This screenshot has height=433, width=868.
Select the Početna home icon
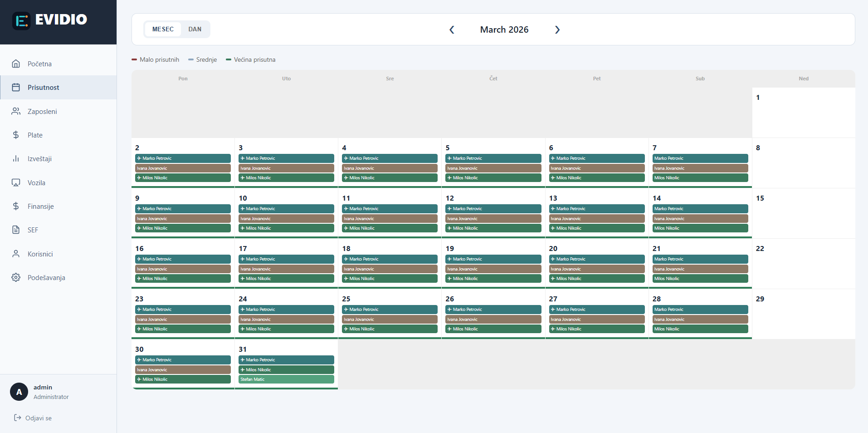(x=16, y=64)
